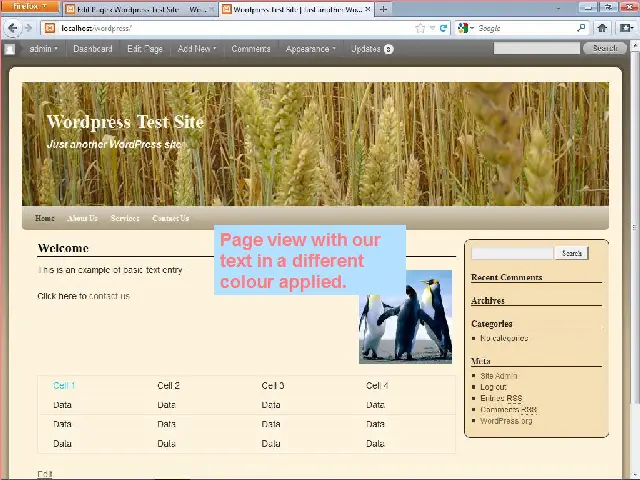Image resolution: width=640 pixels, height=480 pixels.
Task: Click the 'Recent Comments' sidebar heading
Action: pyautogui.click(x=507, y=277)
